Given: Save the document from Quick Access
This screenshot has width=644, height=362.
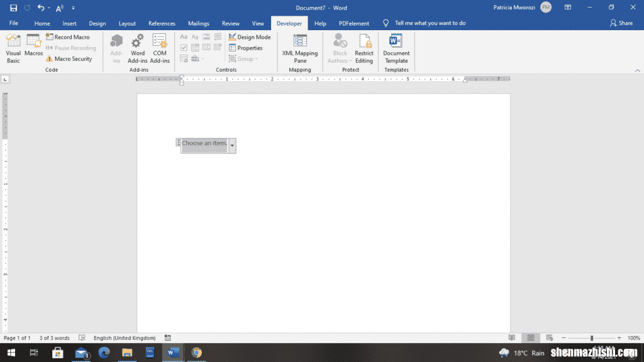Looking at the screenshot, I should (13, 8).
